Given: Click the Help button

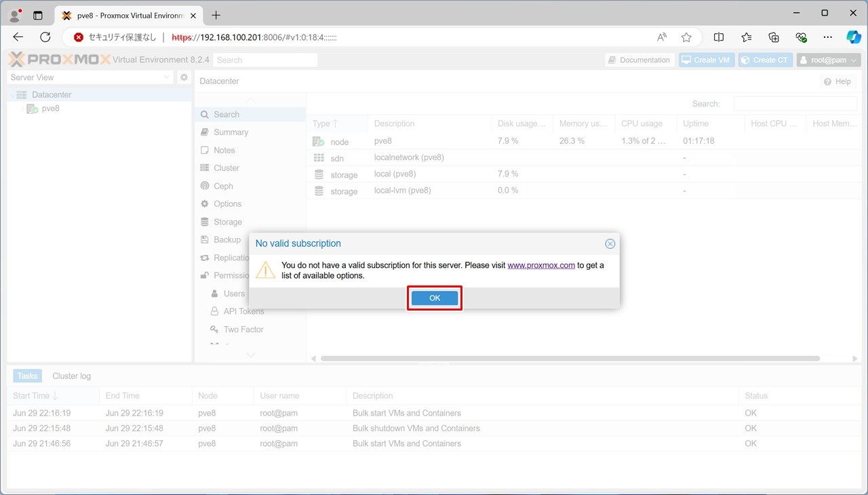Looking at the screenshot, I should [837, 81].
